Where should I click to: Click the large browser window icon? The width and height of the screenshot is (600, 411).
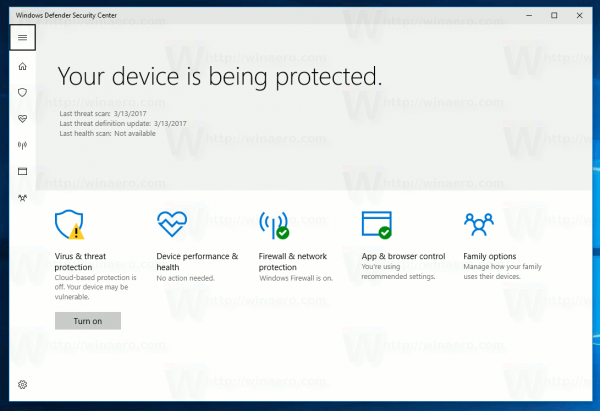[377, 225]
